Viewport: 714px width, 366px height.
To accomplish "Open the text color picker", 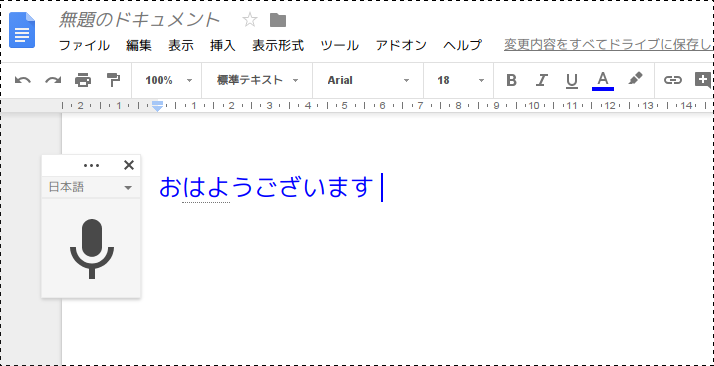I will (602, 81).
